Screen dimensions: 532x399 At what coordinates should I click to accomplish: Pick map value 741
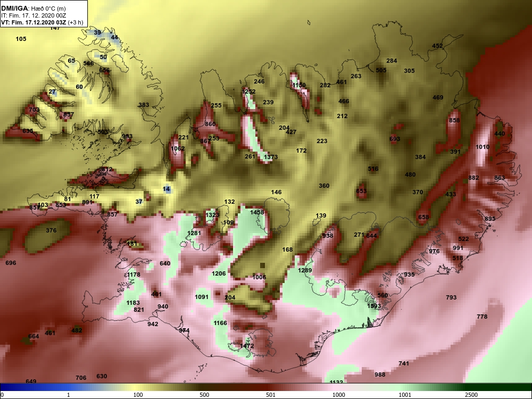click(x=404, y=363)
